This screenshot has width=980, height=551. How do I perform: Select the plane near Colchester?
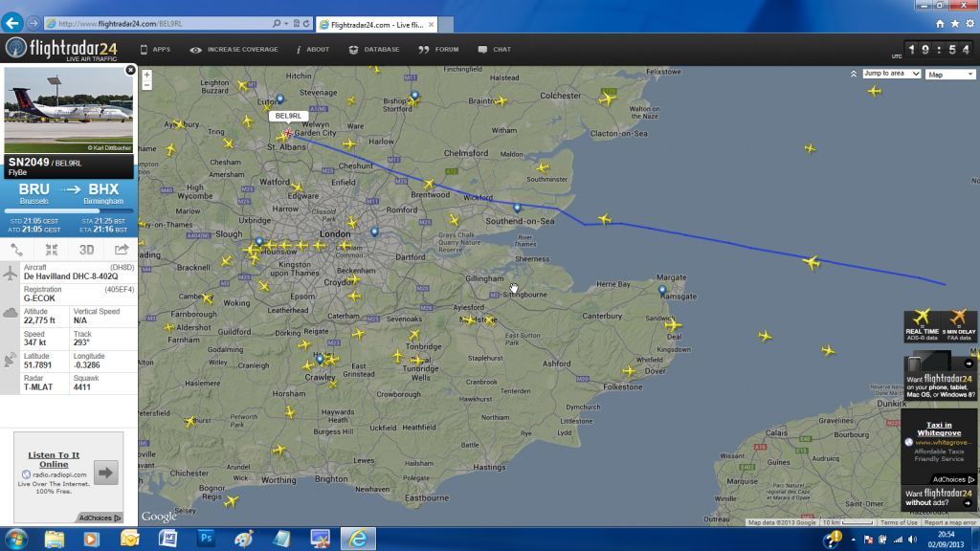pyautogui.click(x=608, y=99)
